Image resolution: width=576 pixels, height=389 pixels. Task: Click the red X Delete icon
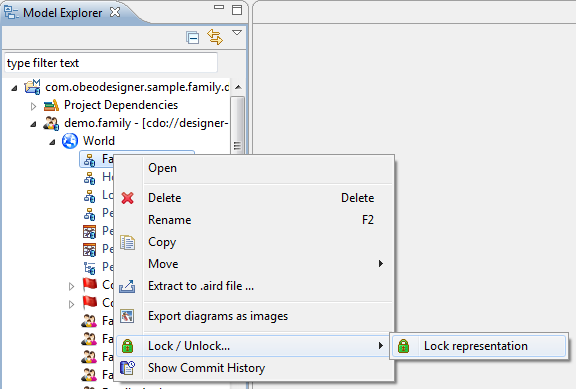click(127, 198)
